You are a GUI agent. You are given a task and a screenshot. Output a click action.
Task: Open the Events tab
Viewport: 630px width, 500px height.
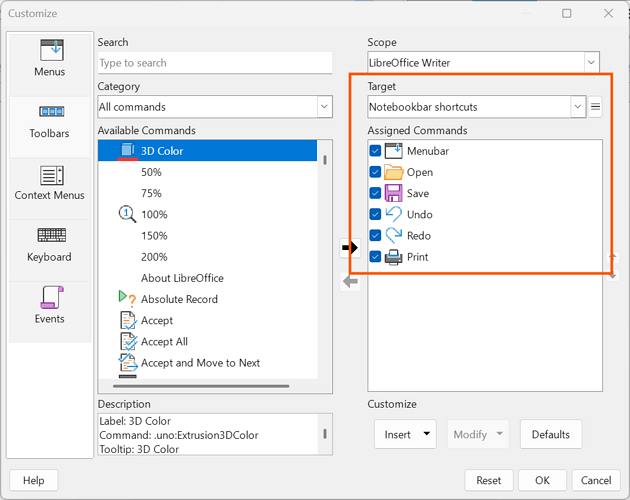tap(49, 312)
